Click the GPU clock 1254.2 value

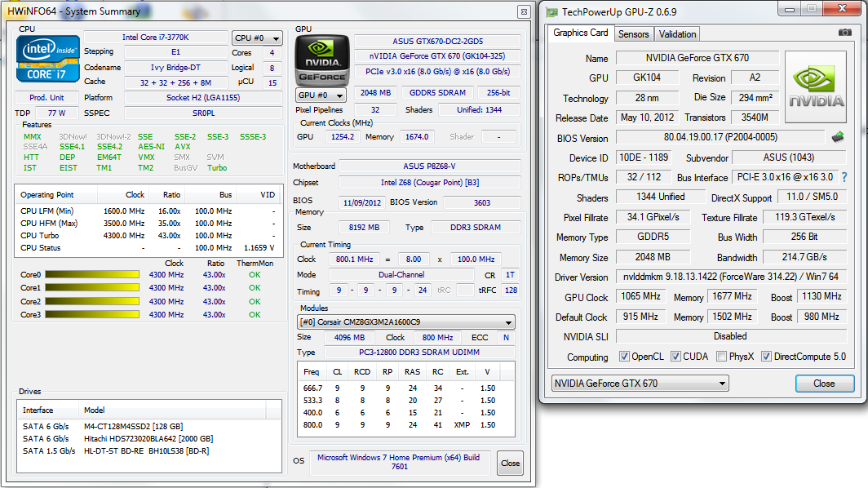[342, 137]
